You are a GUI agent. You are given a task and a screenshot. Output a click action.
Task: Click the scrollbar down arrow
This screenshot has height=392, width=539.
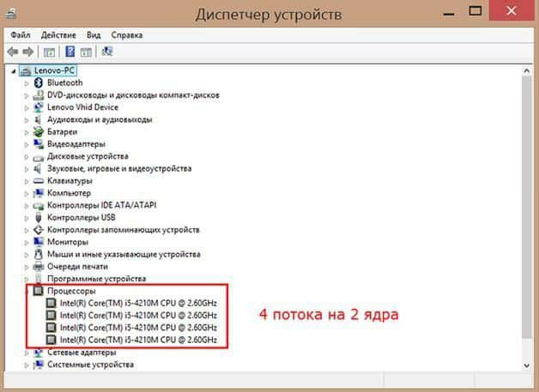(x=527, y=365)
